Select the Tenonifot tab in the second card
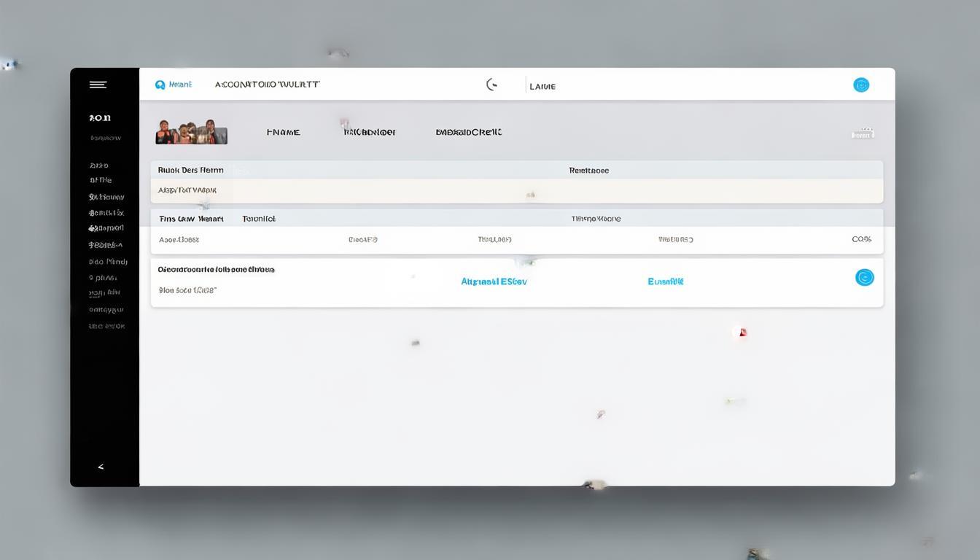980x560 pixels. [259, 219]
